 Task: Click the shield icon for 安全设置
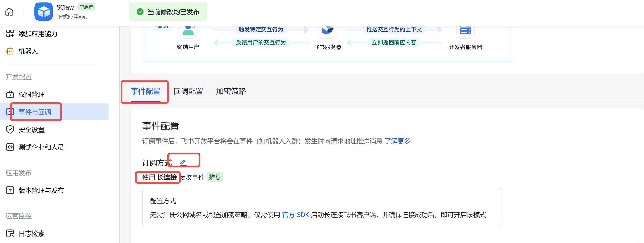[10, 130]
